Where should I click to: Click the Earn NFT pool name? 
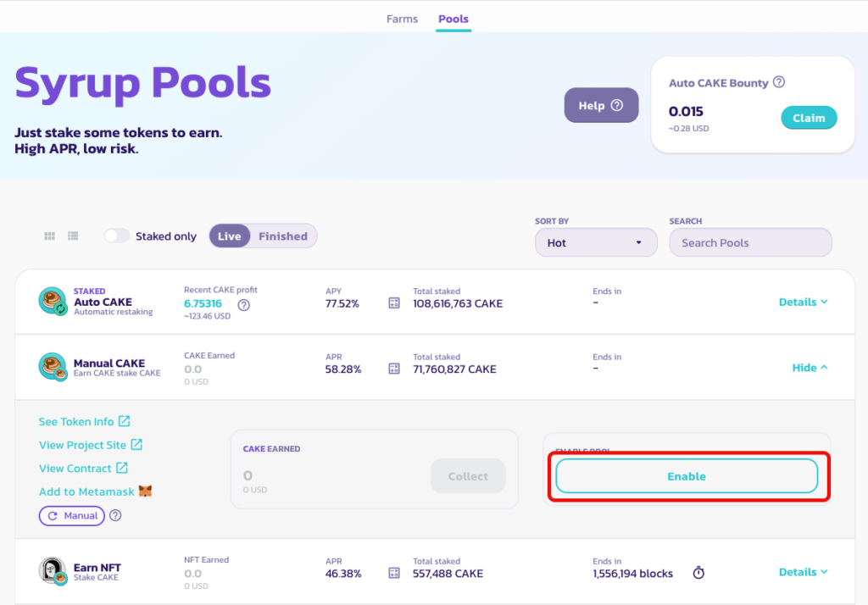point(97,568)
